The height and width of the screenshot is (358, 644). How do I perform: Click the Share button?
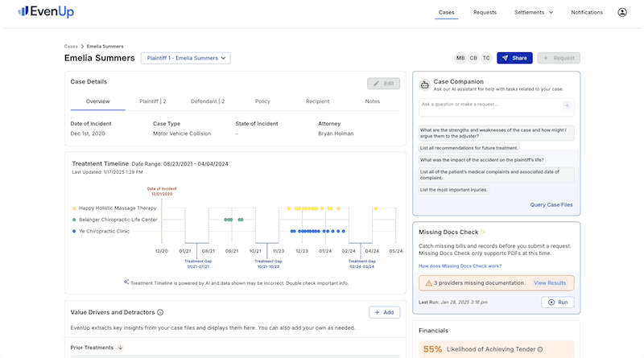[514, 58]
